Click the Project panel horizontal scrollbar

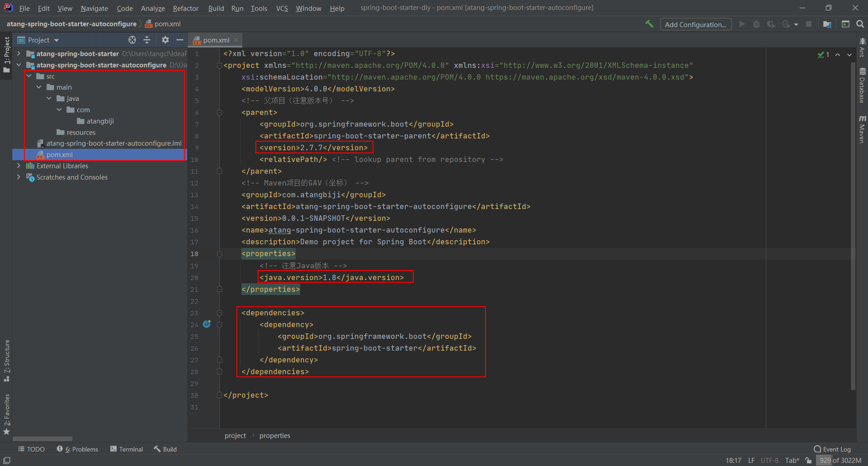coord(42,439)
